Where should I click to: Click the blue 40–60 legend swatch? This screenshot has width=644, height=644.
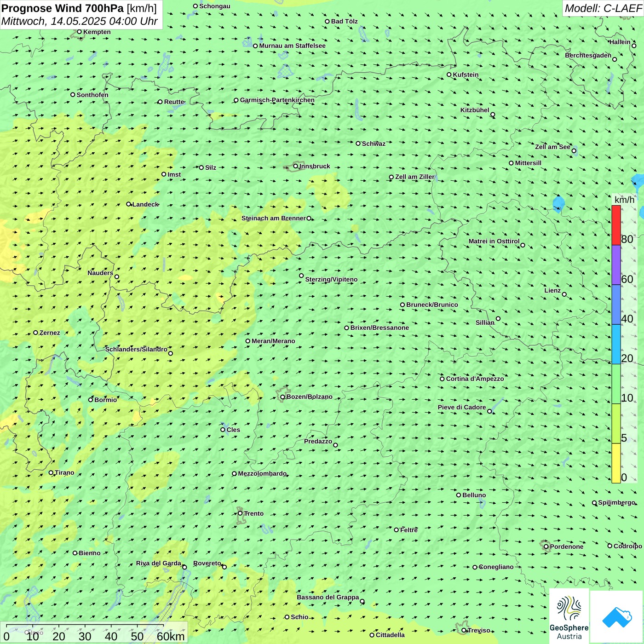coord(616,305)
